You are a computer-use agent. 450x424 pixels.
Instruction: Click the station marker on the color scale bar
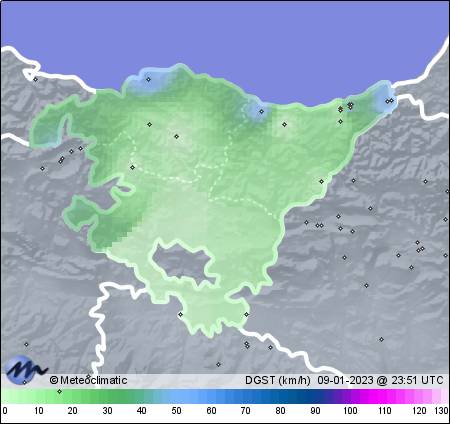point(59,391)
